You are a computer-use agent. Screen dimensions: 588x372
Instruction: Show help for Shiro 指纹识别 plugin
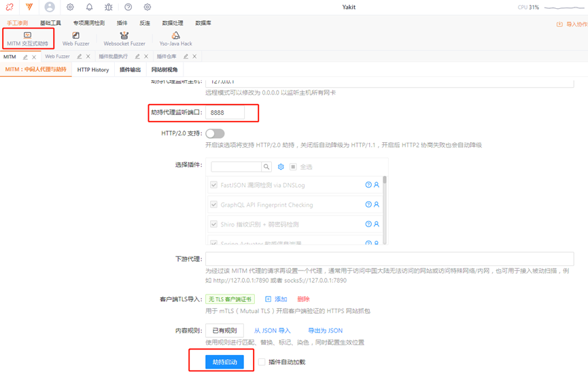pos(368,224)
